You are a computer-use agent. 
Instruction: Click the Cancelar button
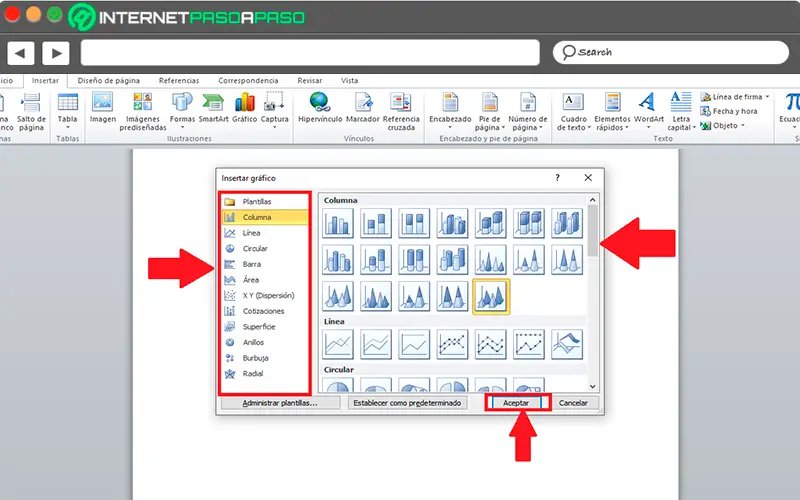573,403
